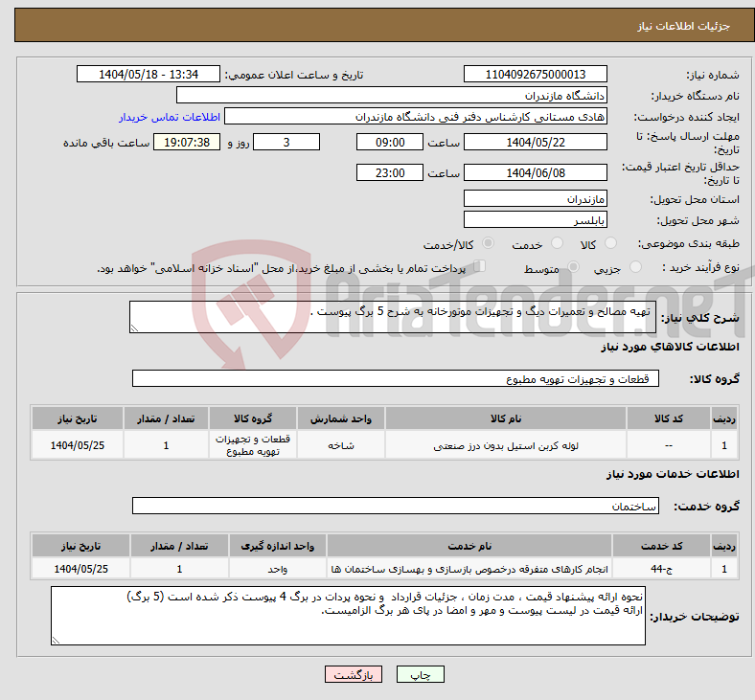This screenshot has height=700, width=755.
Task: Click the remaining days field showing 3
Action: (x=286, y=143)
